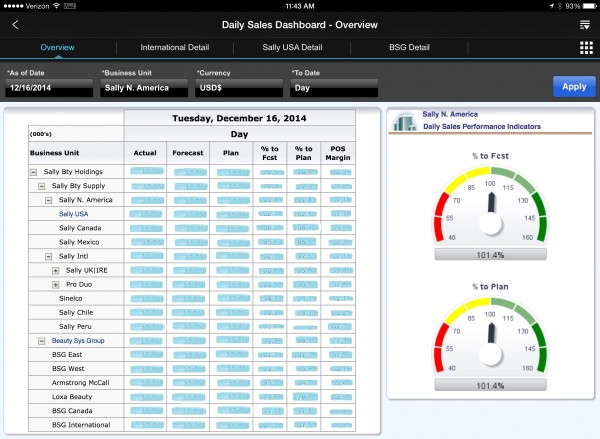
Task: Collapse the Sally Bty Holdings row
Action: point(34,172)
